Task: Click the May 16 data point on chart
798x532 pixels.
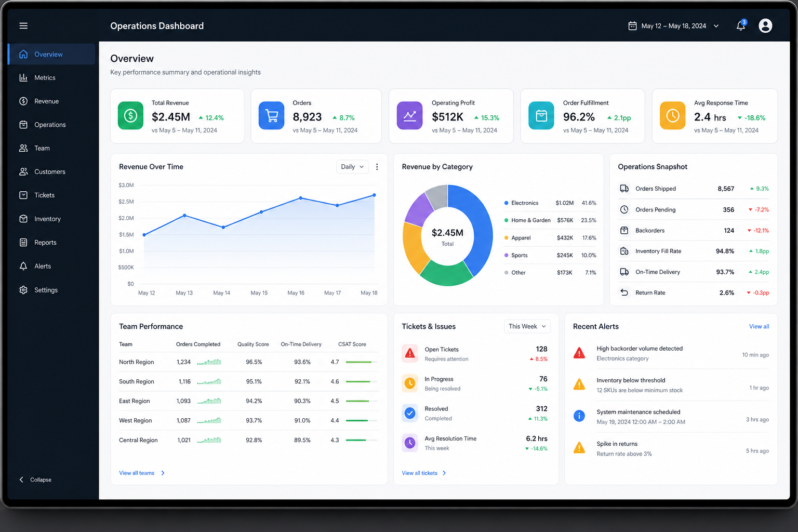Action: pos(300,198)
